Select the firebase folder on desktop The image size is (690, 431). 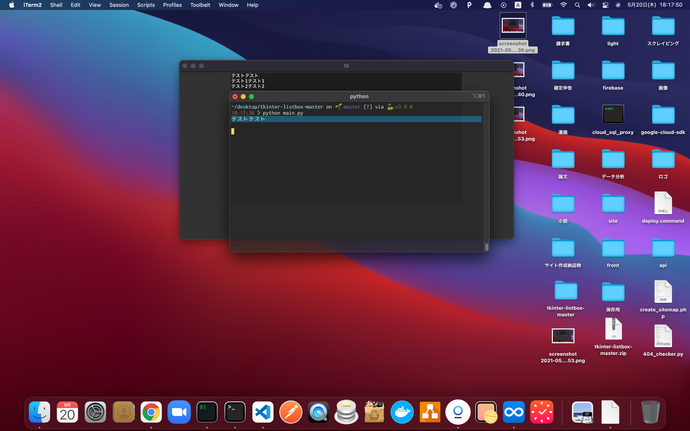point(613,76)
